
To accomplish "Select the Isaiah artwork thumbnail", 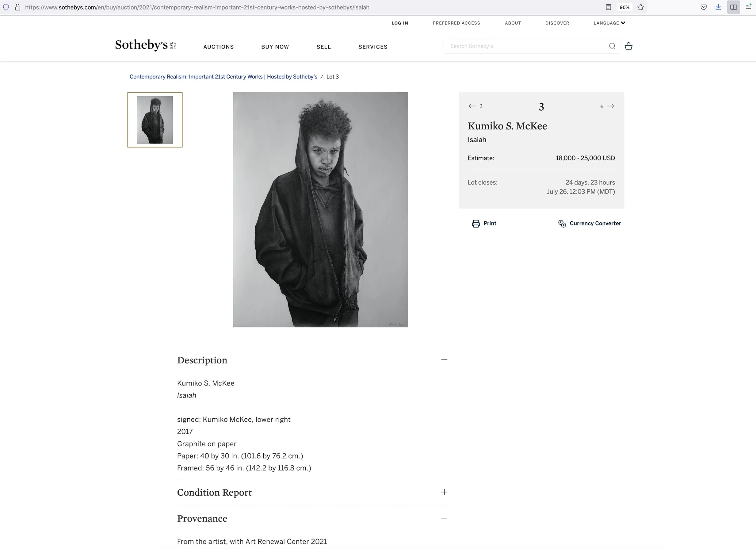I will pyautogui.click(x=155, y=120).
